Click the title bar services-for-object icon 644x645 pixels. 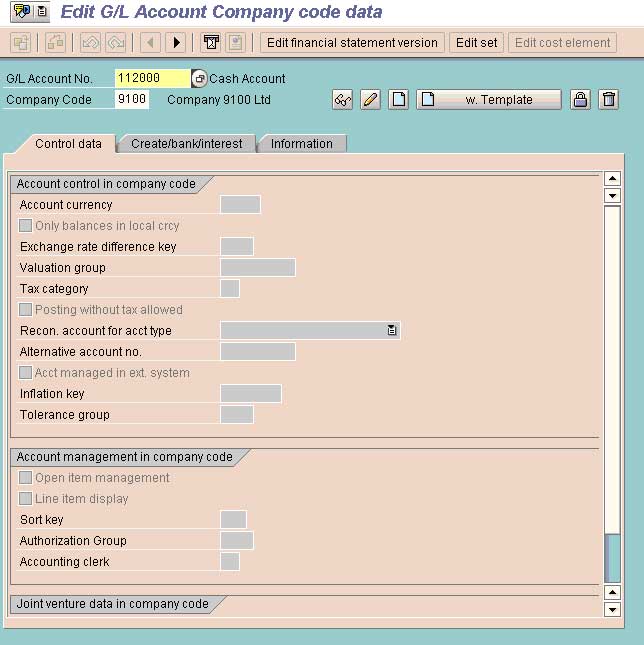[x=22, y=11]
